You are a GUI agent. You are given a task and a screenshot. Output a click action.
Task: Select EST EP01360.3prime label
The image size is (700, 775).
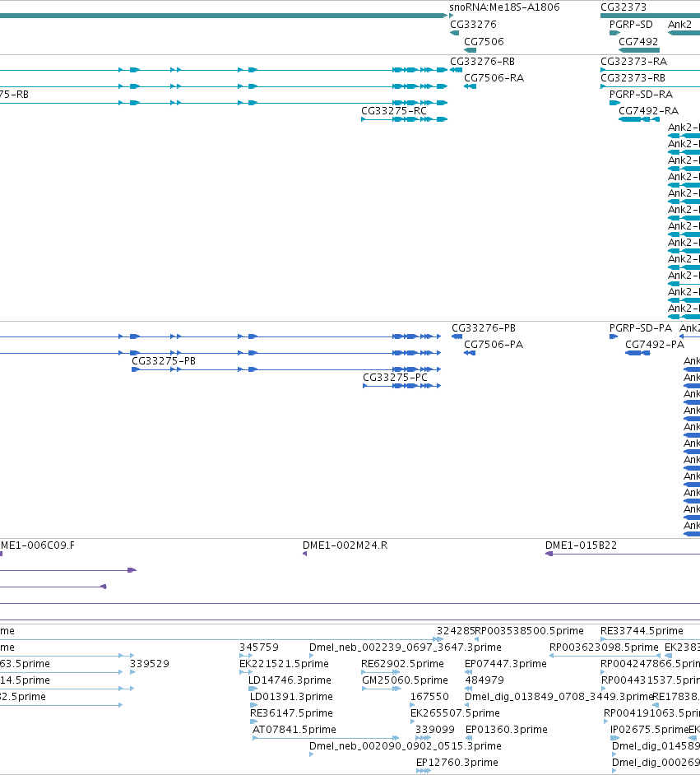pos(507,730)
